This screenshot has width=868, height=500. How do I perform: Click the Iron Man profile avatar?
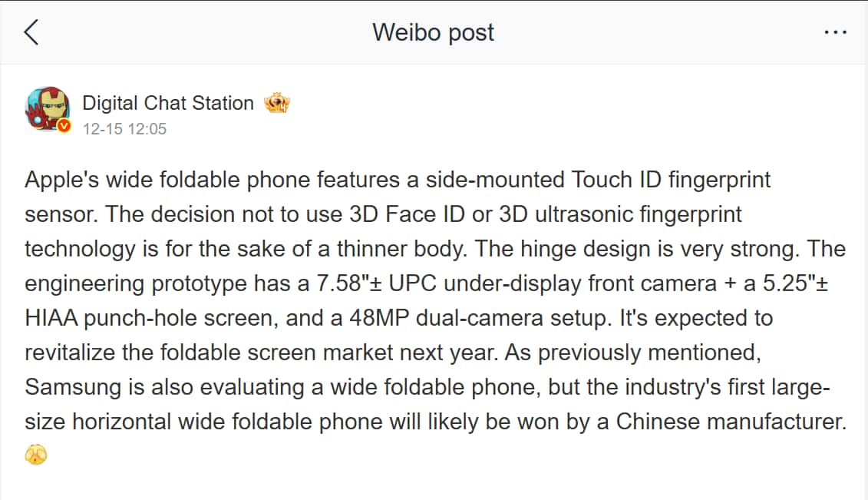(x=48, y=110)
